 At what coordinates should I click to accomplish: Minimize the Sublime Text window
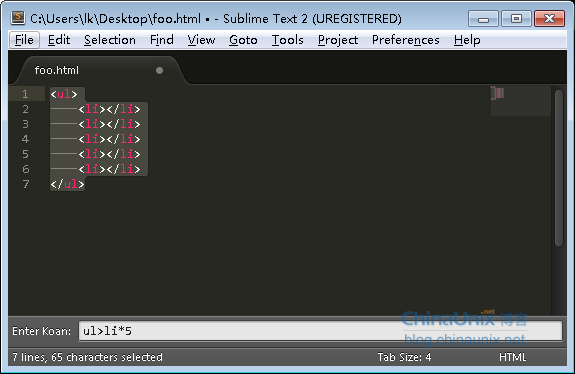point(483,19)
